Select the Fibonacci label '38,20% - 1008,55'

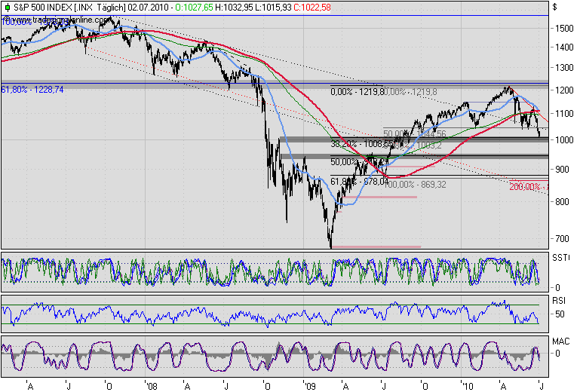[362, 143]
